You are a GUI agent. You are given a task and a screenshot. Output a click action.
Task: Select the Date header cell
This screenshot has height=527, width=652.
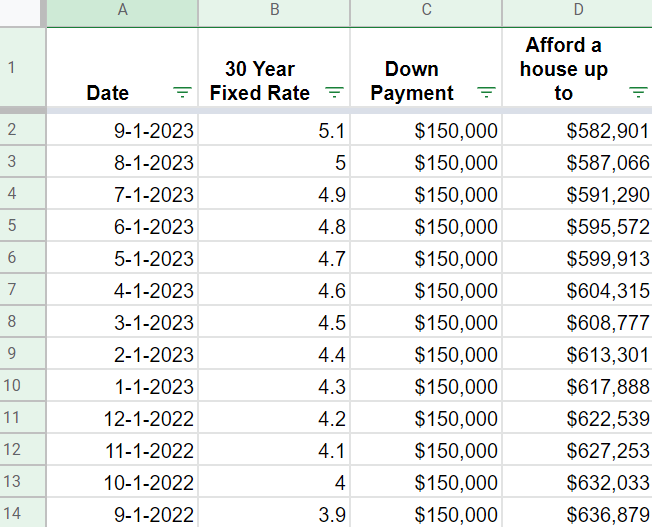point(122,67)
